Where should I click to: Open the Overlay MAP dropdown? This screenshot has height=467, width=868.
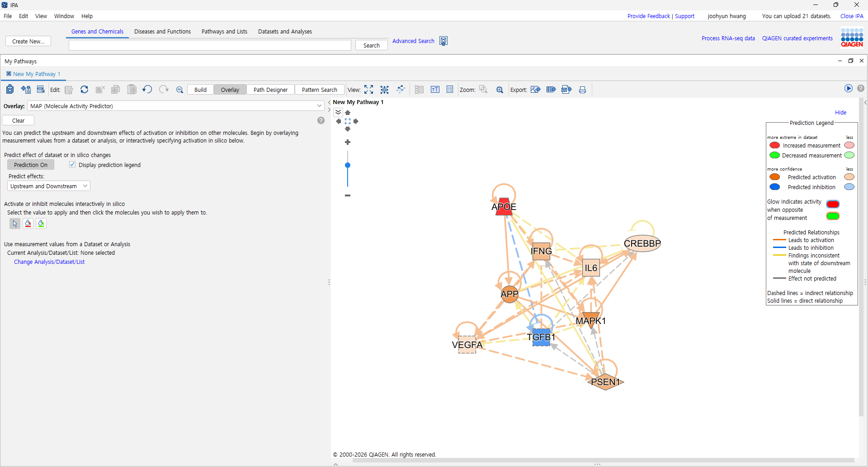[176, 106]
